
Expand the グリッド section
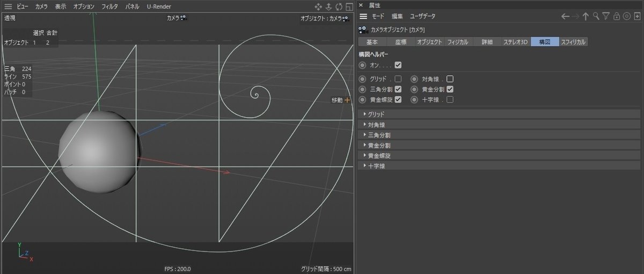coord(499,114)
